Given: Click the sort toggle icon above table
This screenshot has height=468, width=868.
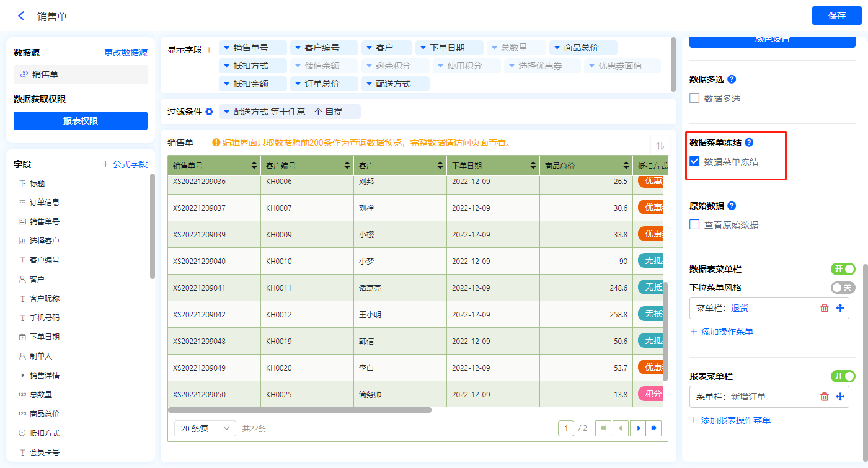Looking at the screenshot, I should [x=660, y=146].
